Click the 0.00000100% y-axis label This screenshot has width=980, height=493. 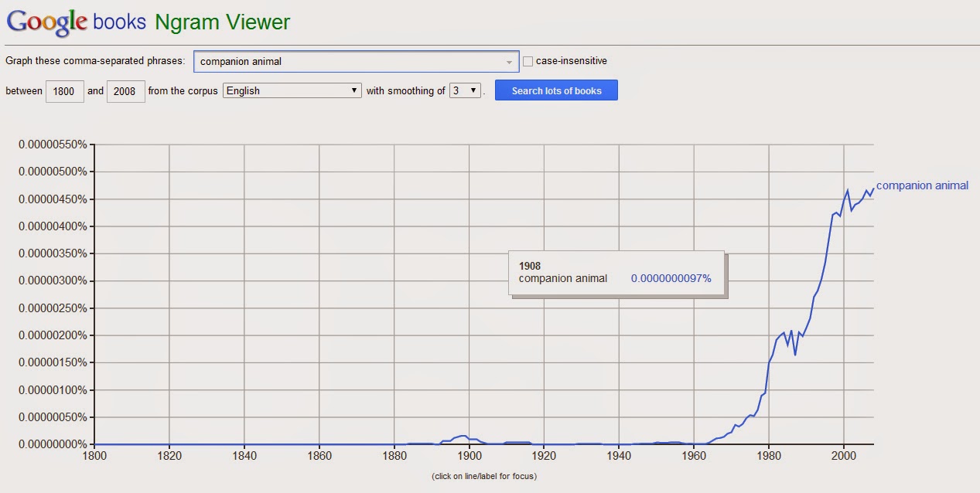tap(53, 389)
